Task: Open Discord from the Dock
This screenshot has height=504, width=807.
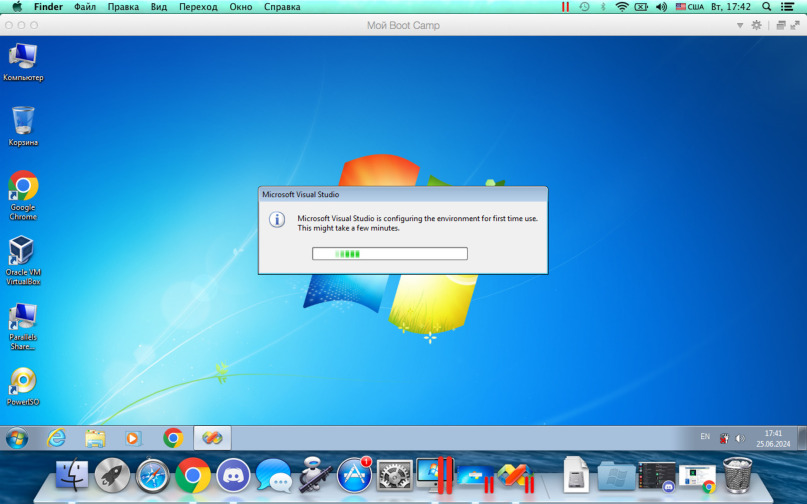Action: tap(233, 475)
